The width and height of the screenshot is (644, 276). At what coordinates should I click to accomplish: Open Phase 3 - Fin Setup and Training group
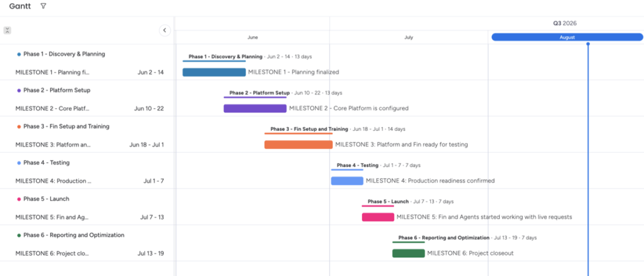66,126
